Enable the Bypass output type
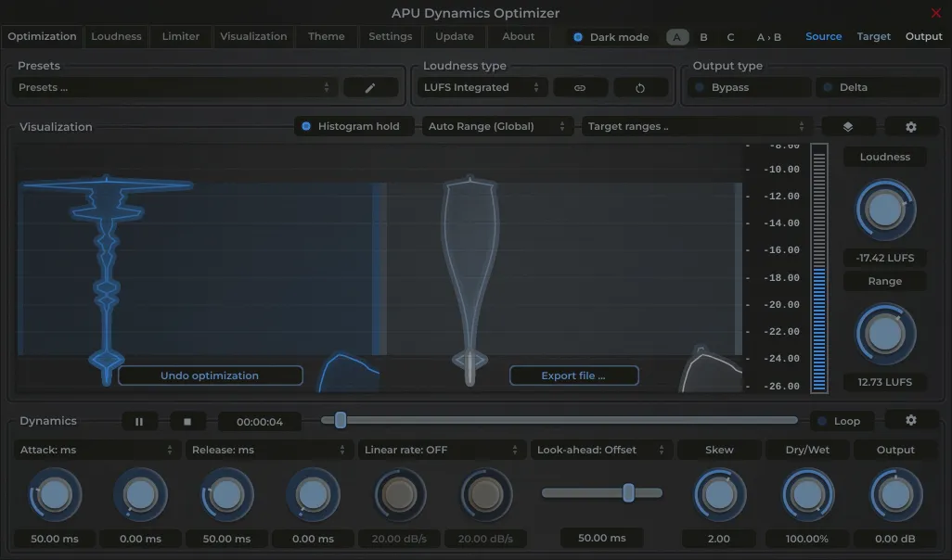952x560 pixels. click(x=751, y=87)
